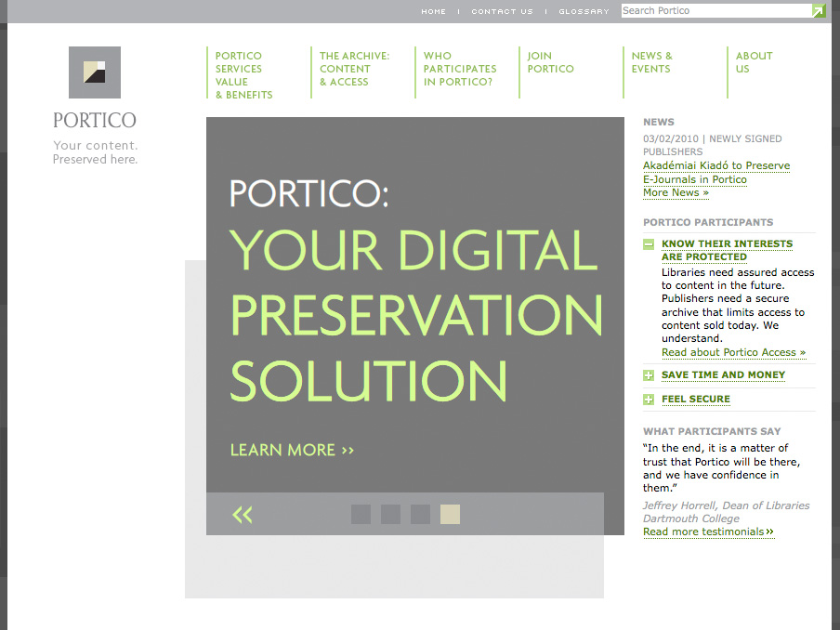840x630 pixels.
Task: Select the highlighted fourth slide indicator
Action: pyautogui.click(x=450, y=514)
